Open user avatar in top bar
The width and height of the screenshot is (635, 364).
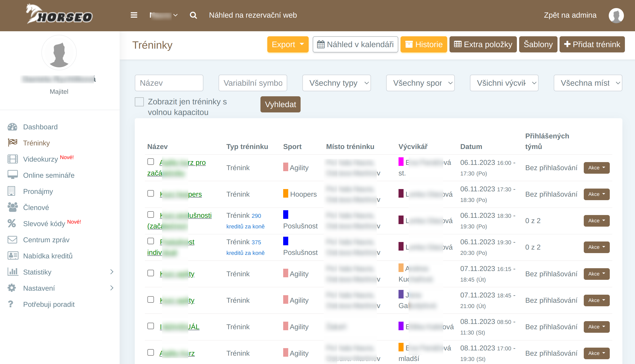[616, 15]
